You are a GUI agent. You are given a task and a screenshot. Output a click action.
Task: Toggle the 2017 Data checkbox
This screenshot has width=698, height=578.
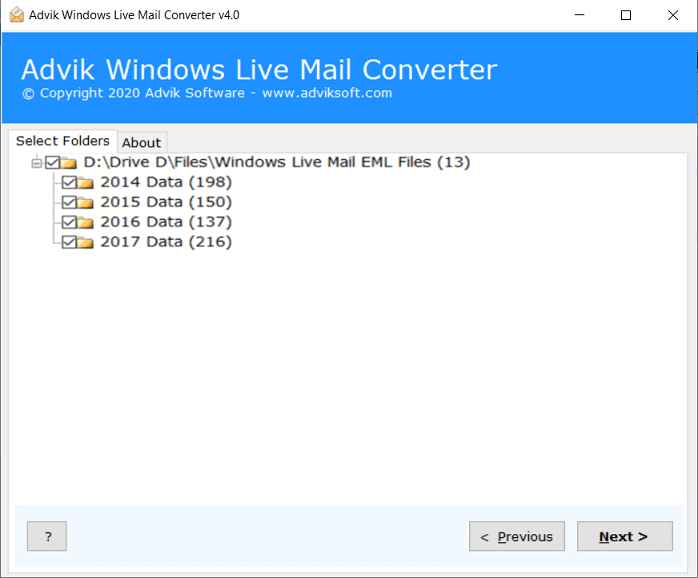pos(69,242)
